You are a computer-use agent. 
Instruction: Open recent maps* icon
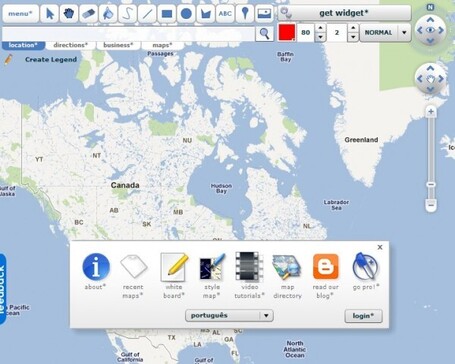[133, 266]
